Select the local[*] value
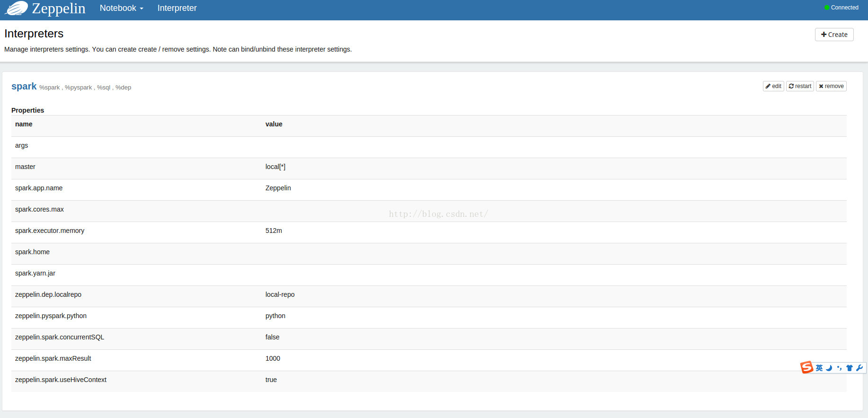Viewport: 868px width, 418px height. tap(275, 167)
